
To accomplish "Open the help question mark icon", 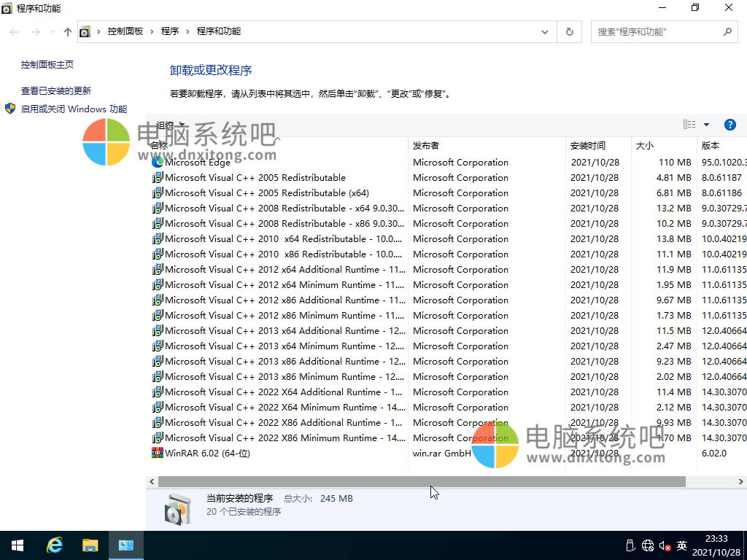I will click(x=729, y=125).
